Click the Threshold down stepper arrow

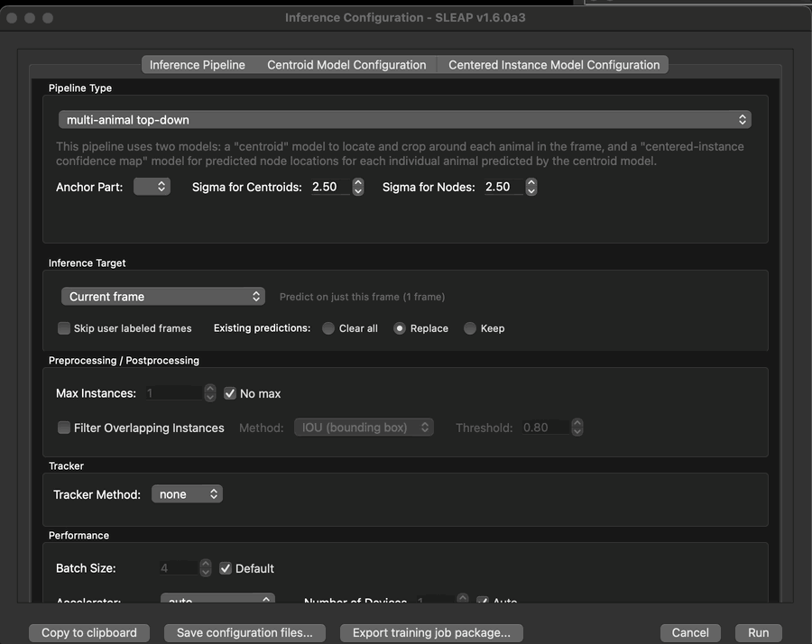click(577, 432)
